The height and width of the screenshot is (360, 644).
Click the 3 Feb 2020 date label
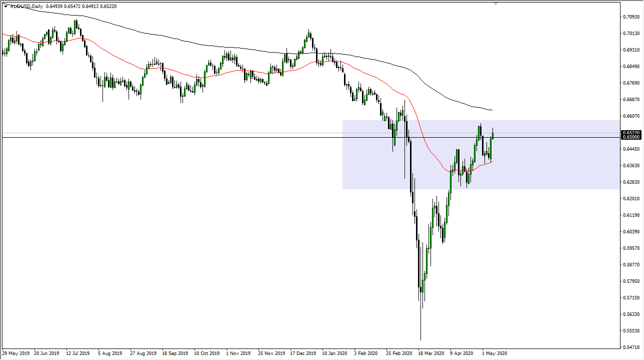coord(366,353)
